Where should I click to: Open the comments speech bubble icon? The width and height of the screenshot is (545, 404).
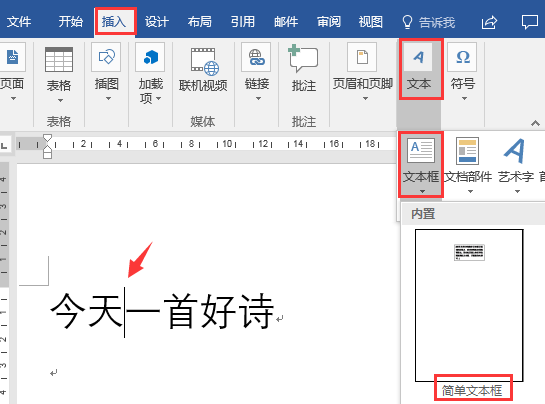click(x=530, y=22)
